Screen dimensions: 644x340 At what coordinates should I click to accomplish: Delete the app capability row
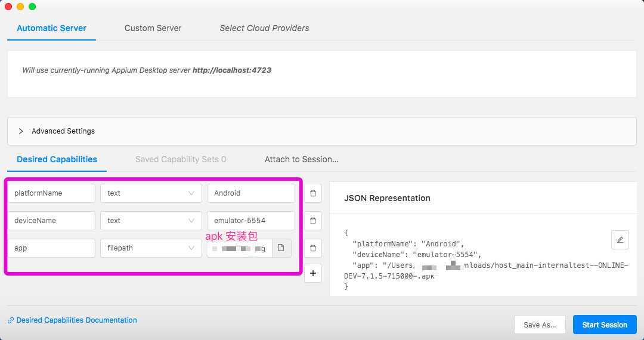[x=313, y=248]
